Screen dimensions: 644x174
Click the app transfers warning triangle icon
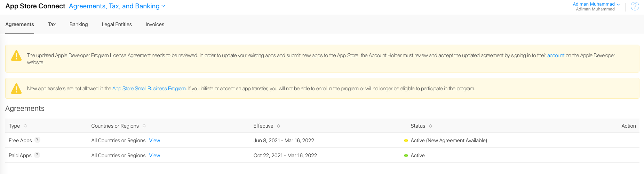point(16,89)
